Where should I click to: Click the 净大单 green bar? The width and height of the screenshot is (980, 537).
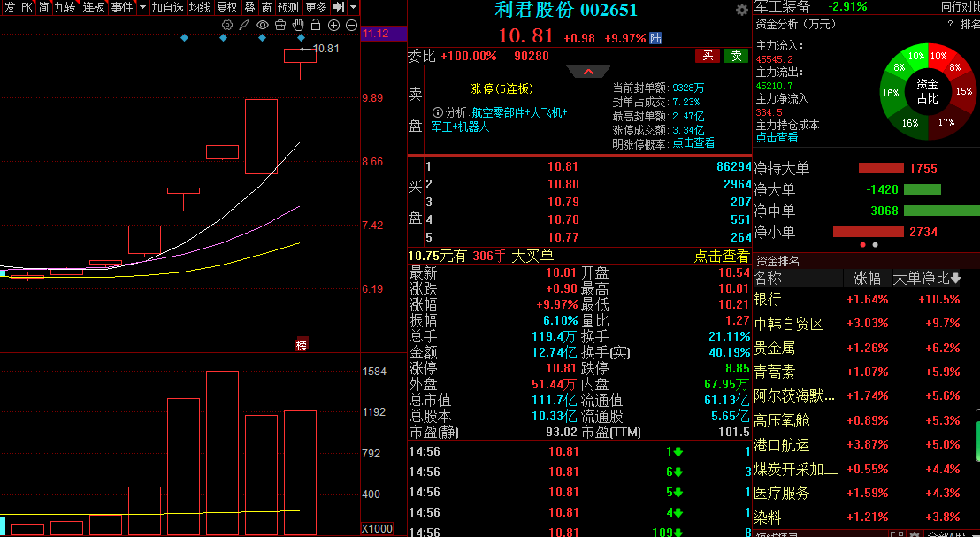tap(923, 189)
